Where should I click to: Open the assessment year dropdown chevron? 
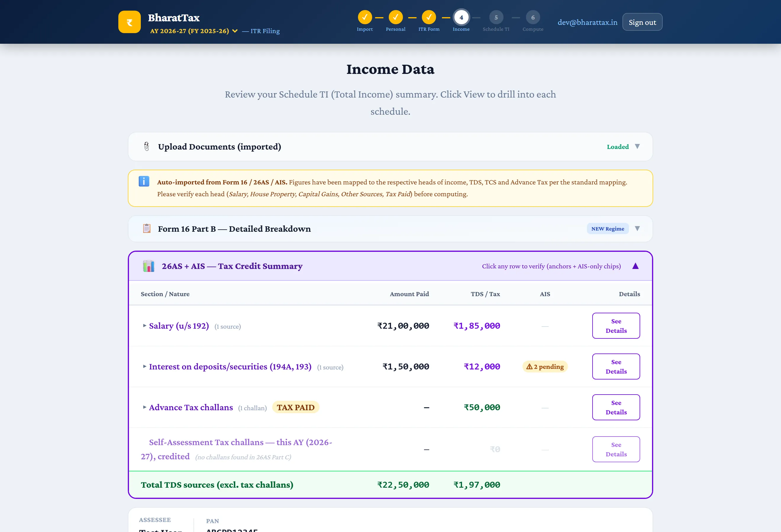click(x=235, y=31)
